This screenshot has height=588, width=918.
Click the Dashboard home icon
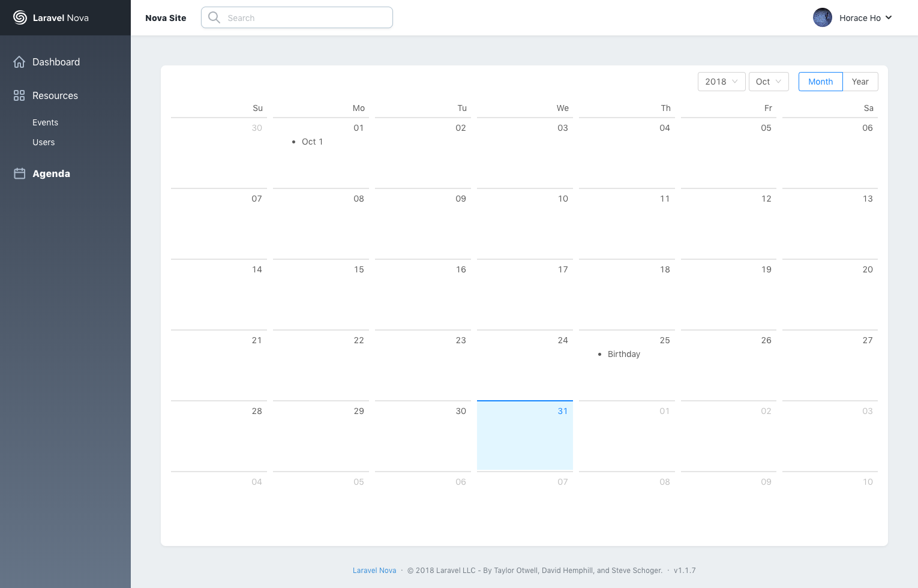19,62
